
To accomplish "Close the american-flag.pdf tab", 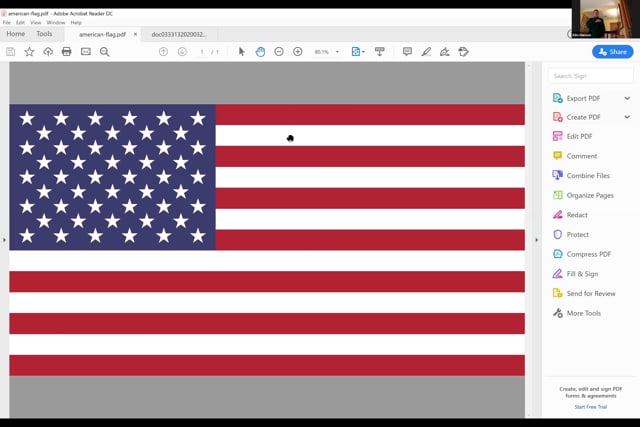I will [x=135, y=34].
